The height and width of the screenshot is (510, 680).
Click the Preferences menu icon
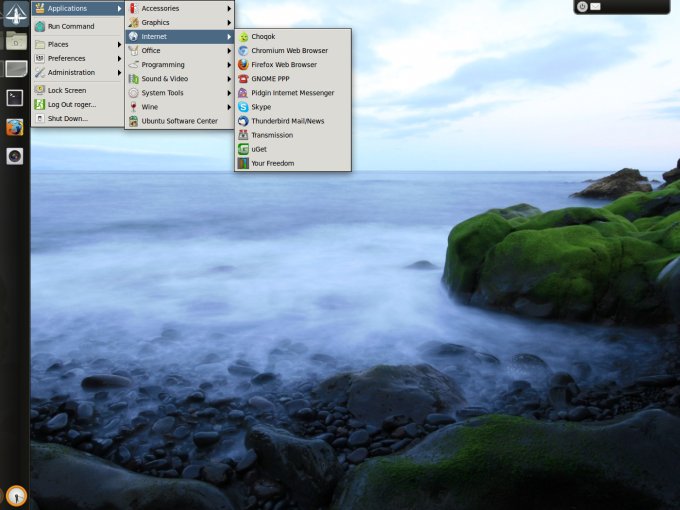click(39, 59)
